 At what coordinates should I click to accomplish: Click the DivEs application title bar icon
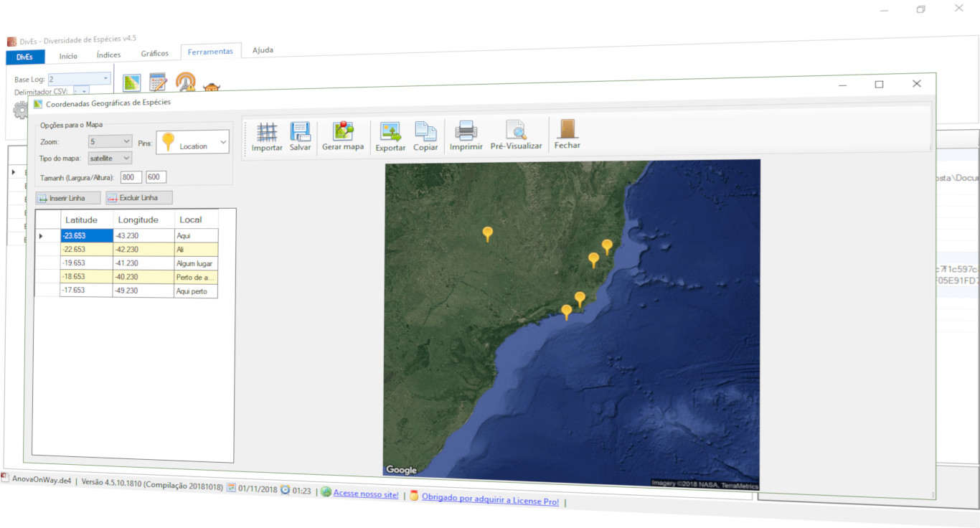[11, 41]
